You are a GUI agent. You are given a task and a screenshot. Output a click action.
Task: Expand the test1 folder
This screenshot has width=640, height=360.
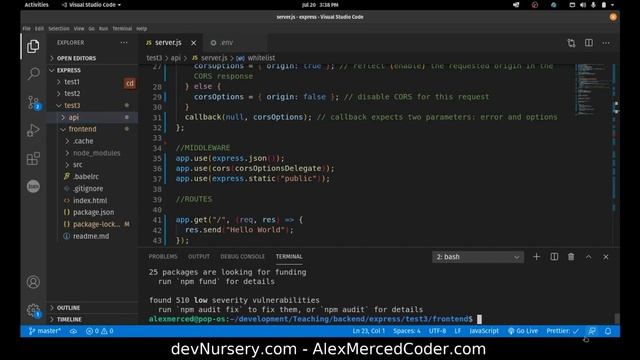pos(72,82)
